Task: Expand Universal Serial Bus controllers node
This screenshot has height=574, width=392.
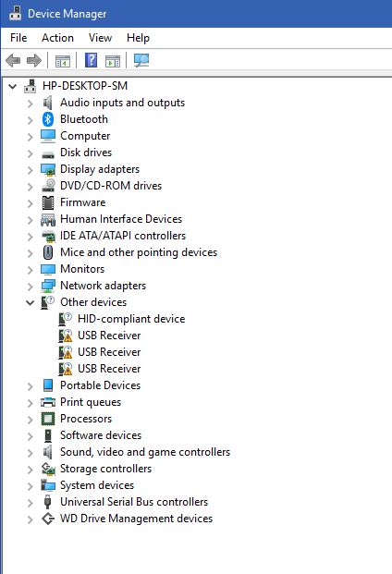Action: [30, 503]
